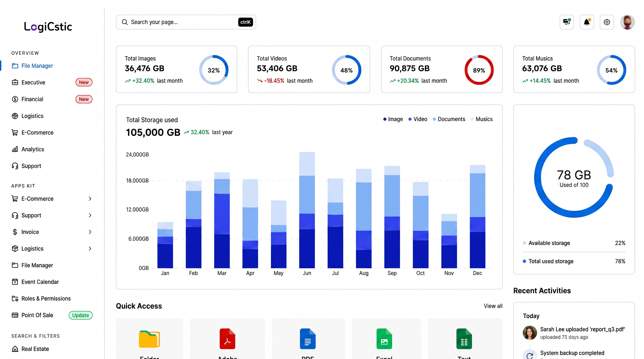The height and width of the screenshot is (359, 644).
Task: Click the Apps Kit Logistics box icon
Action: (15, 249)
